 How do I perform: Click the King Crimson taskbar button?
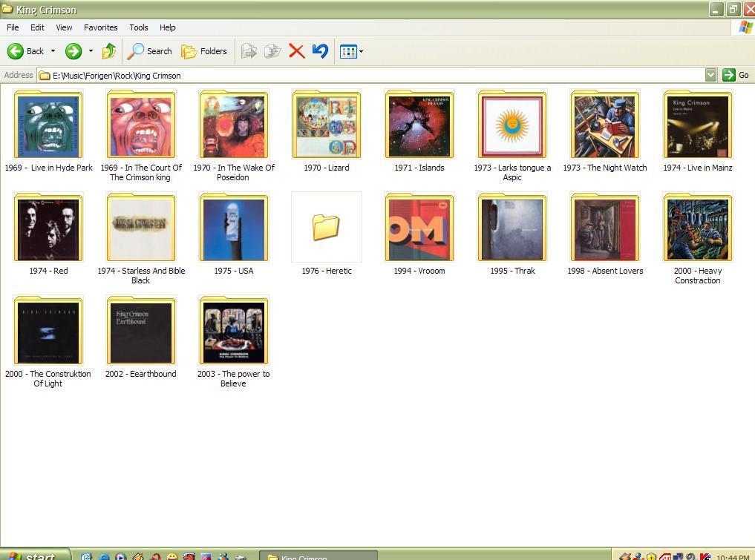(x=318, y=556)
